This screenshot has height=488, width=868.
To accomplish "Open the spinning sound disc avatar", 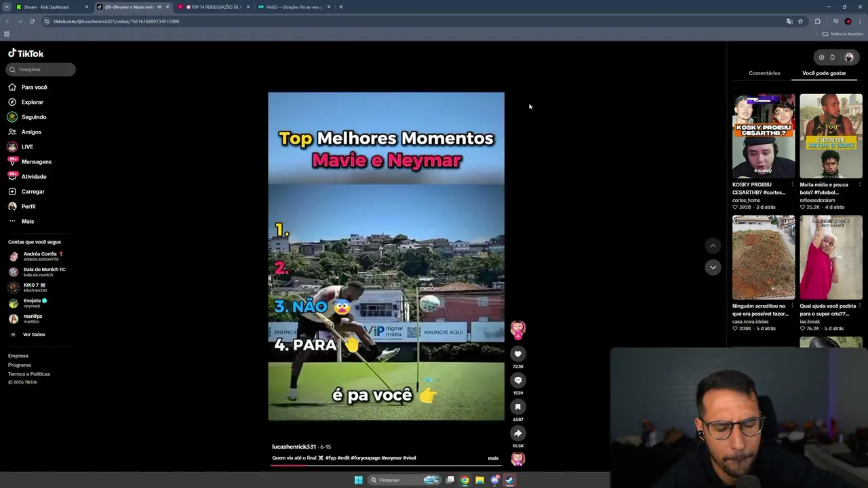I will pos(517,459).
